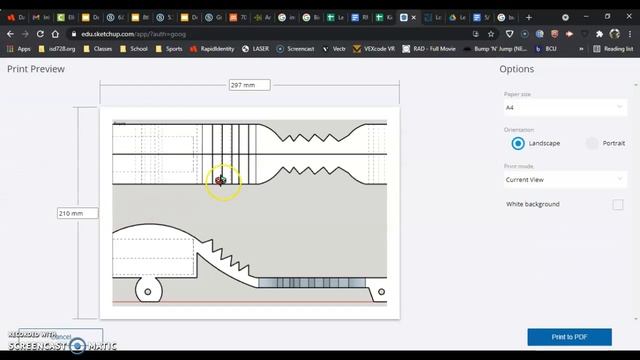Open the Screencastify circle extension icon
Image resolution: width=640 pixels, height=360 pixels.
click(524, 34)
